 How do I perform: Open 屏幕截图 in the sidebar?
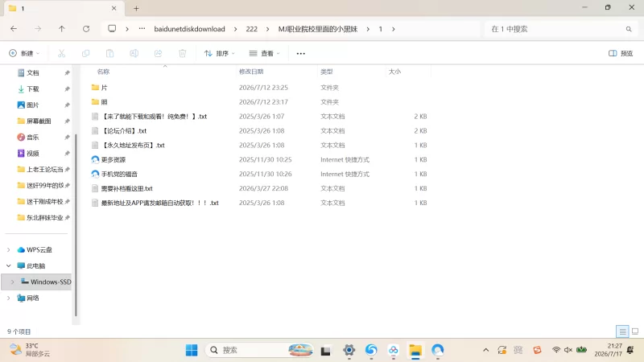pos(39,121)
